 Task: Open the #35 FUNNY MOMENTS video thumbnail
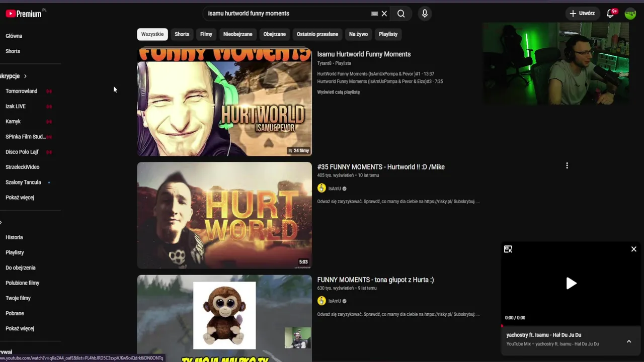pos(224,215)
